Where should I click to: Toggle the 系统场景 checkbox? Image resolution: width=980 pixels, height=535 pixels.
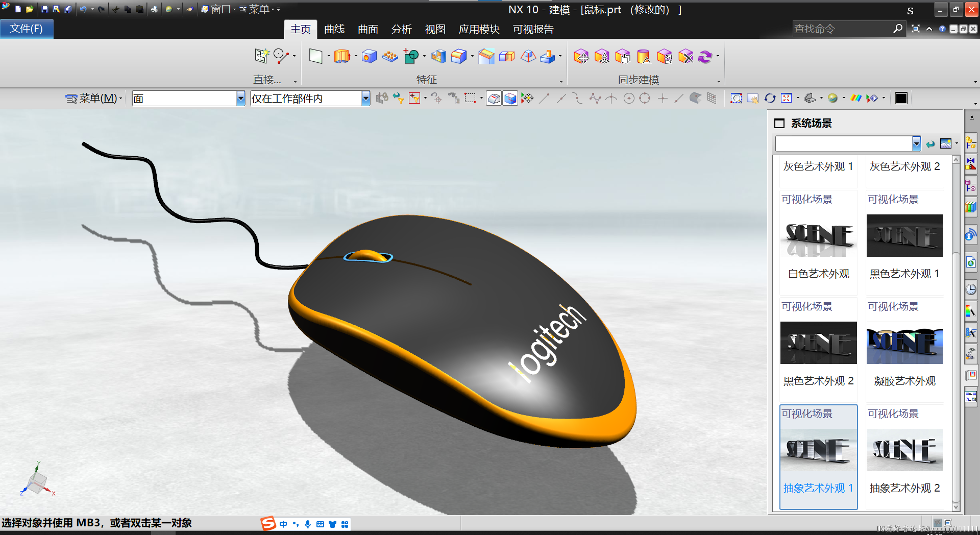point(779,123)
